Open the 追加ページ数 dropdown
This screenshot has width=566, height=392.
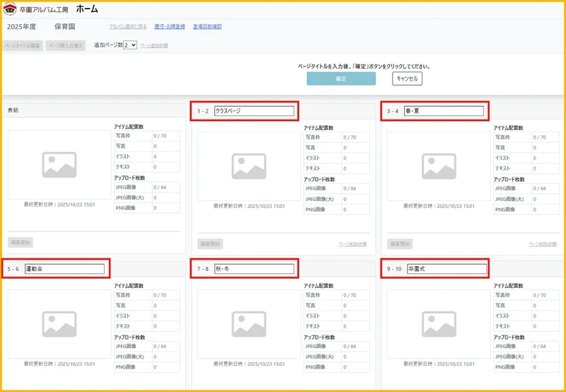130,45
